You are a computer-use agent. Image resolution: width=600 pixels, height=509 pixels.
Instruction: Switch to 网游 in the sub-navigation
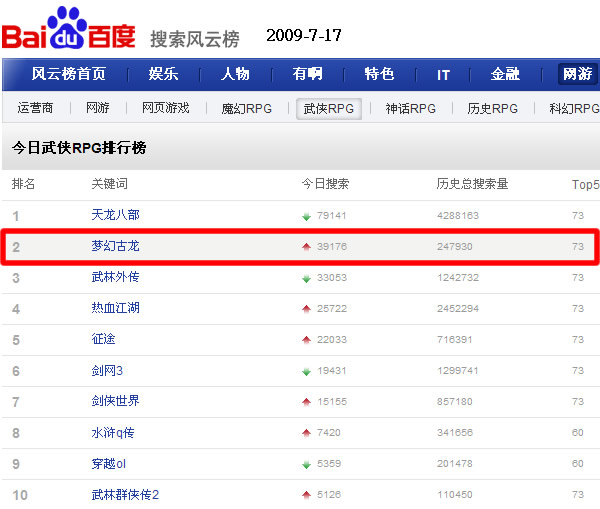click(98, 108)
